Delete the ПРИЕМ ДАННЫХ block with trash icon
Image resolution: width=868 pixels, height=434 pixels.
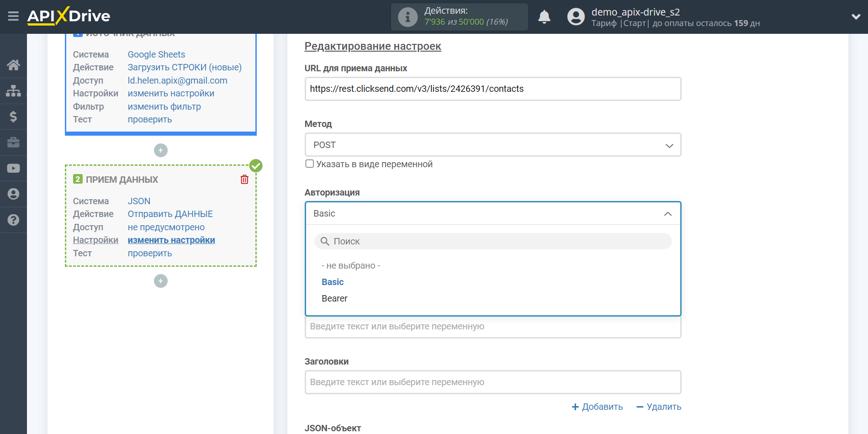click(x=244, y=180)
